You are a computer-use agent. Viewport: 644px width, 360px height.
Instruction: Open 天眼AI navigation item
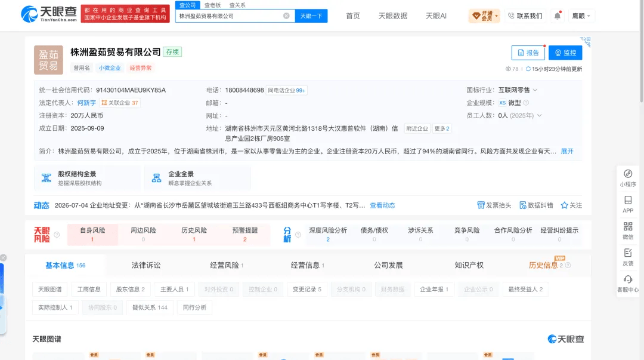pyautogui.click(x=436, y=16)
